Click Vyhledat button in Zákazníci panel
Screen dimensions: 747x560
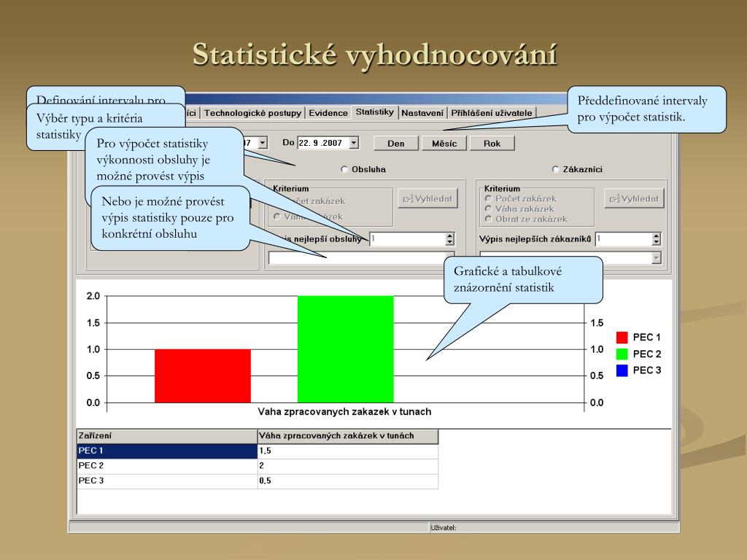coord(634,198)
